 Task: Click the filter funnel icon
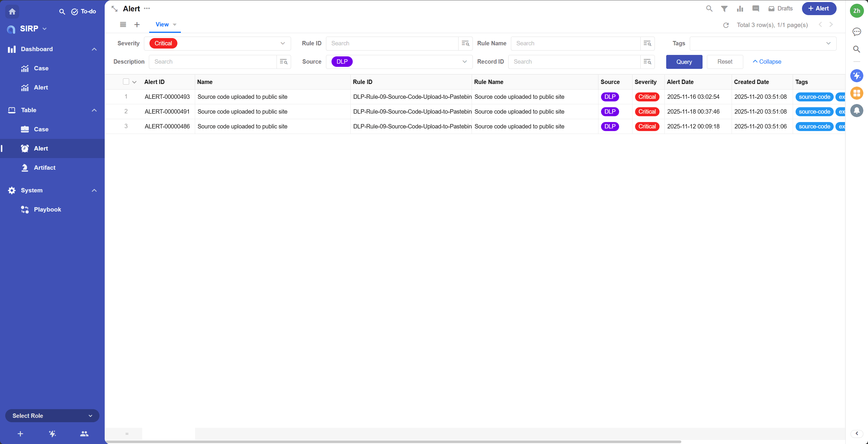click(724, 9)
